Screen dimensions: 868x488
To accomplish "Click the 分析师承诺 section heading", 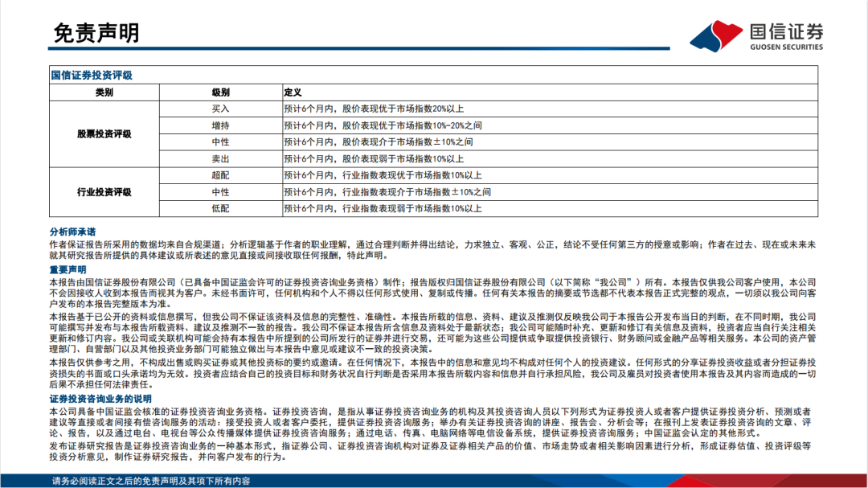I will pyautogui.click(x=72, y=232).
